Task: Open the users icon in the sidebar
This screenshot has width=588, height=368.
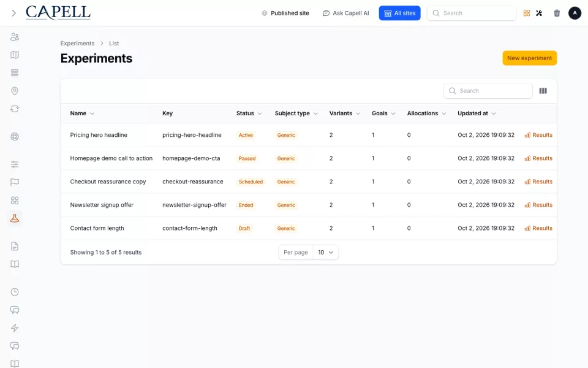Action: tap(15, 37)
